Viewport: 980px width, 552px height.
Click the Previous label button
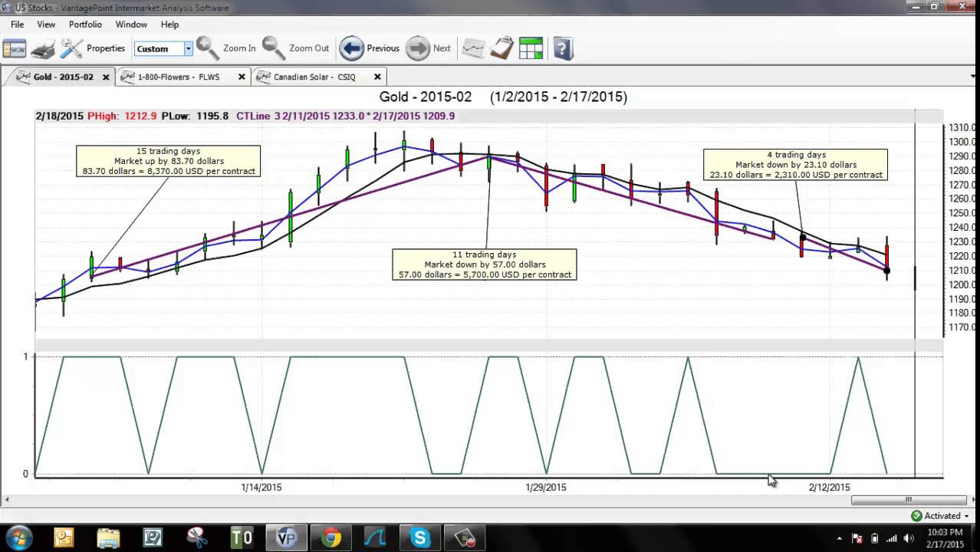click(x=383, y=48)
